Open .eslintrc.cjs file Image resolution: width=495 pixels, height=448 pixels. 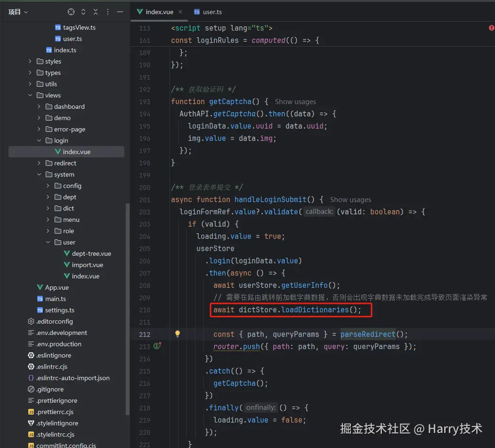(48, 367)
